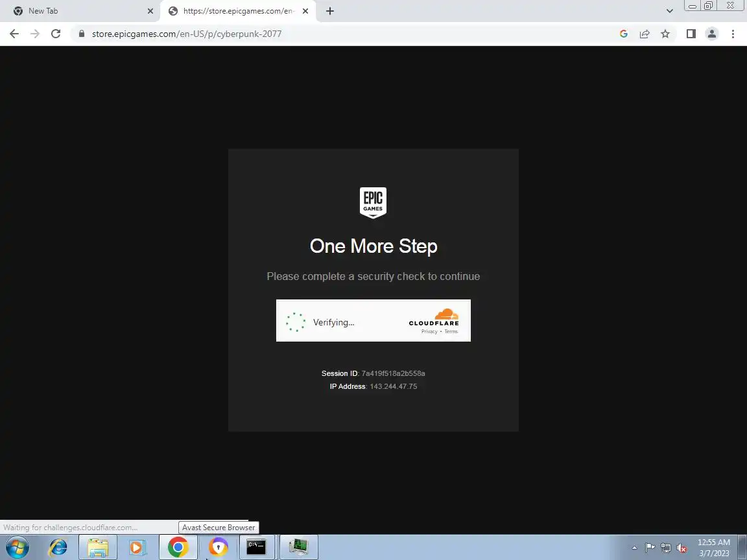Open Windows Media Player from taskbar
Image resolution: width=747 pixels, height=560 pixels.
137,547
